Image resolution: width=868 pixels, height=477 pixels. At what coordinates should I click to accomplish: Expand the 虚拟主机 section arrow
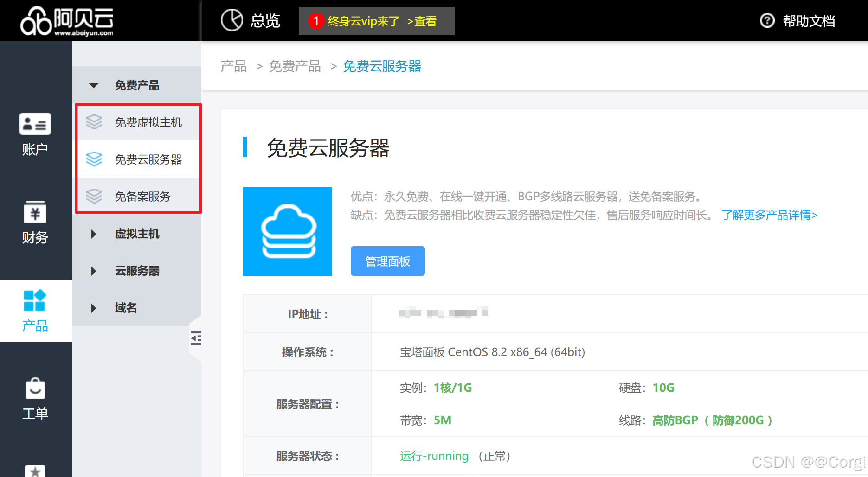click(94, 234)
